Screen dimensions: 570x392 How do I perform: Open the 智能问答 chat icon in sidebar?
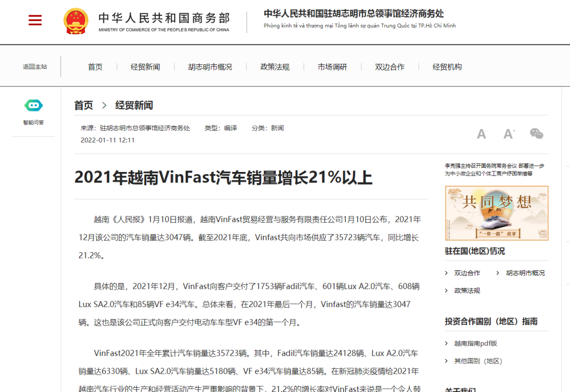pyautogui.click(x=33, y=105)
